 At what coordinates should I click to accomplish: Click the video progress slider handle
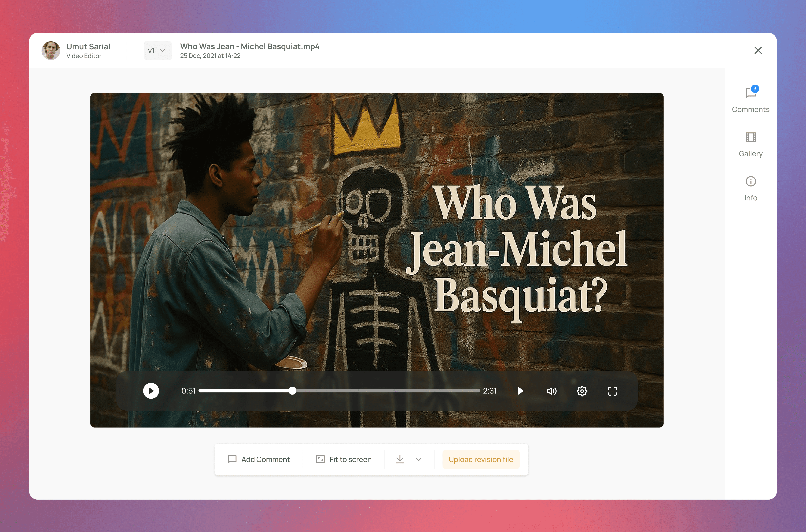pyautogui.click(x=292, y=391)
